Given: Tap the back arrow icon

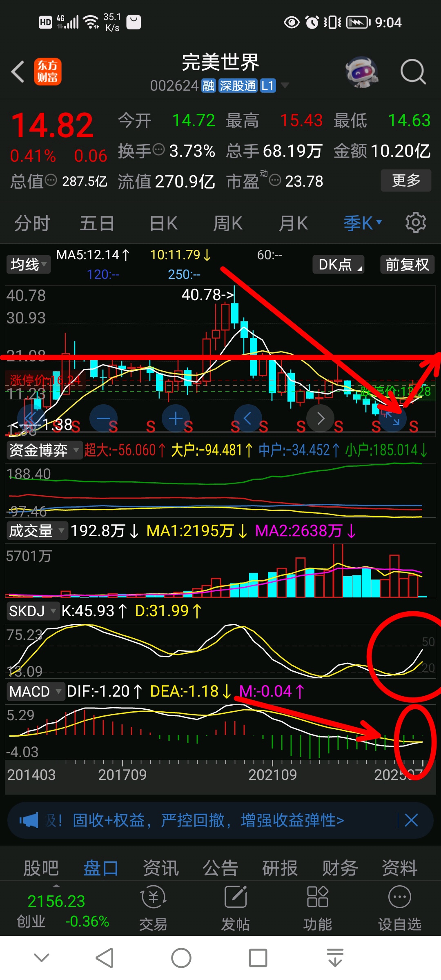Looking at the screenshot, I should click(x=18, y=72).
